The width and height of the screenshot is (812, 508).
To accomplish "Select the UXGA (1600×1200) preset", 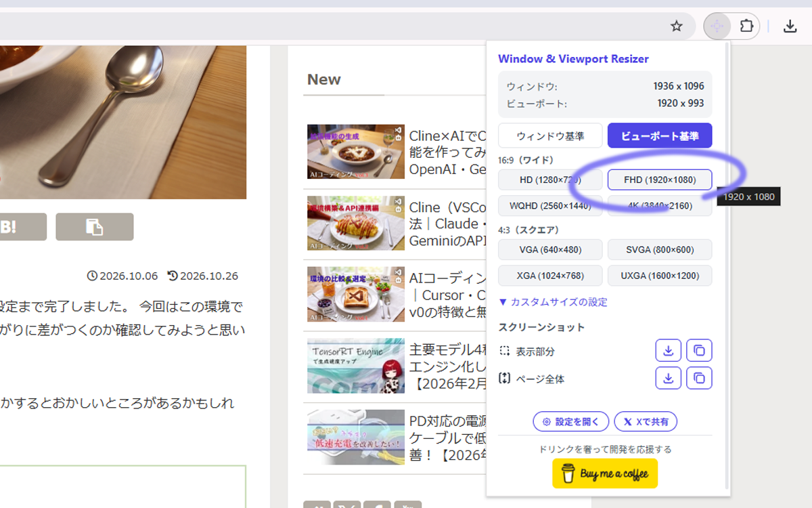I will tap(660, 276).
